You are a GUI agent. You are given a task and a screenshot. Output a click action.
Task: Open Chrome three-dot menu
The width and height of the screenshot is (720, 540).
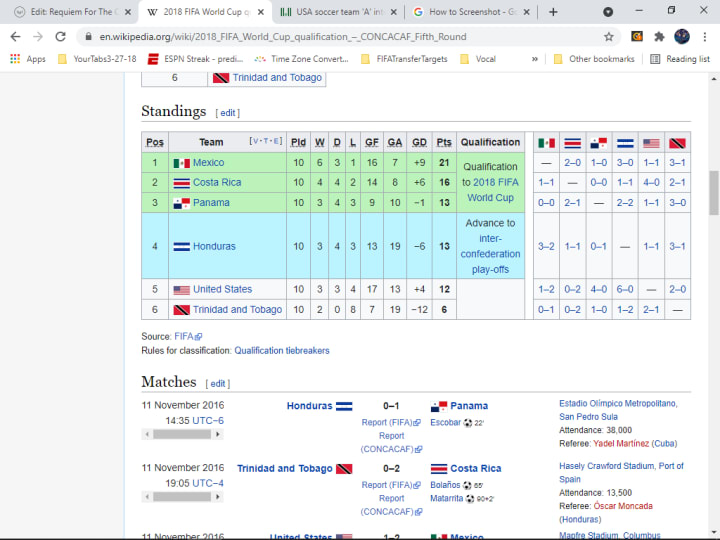tap(705, 37)
